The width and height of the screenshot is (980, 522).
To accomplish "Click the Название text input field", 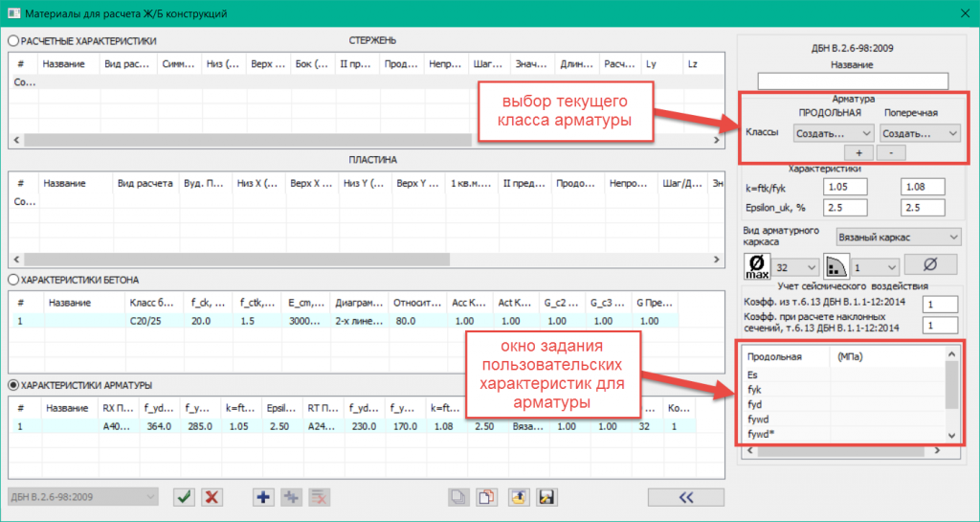I will click(x=852, y=80).
